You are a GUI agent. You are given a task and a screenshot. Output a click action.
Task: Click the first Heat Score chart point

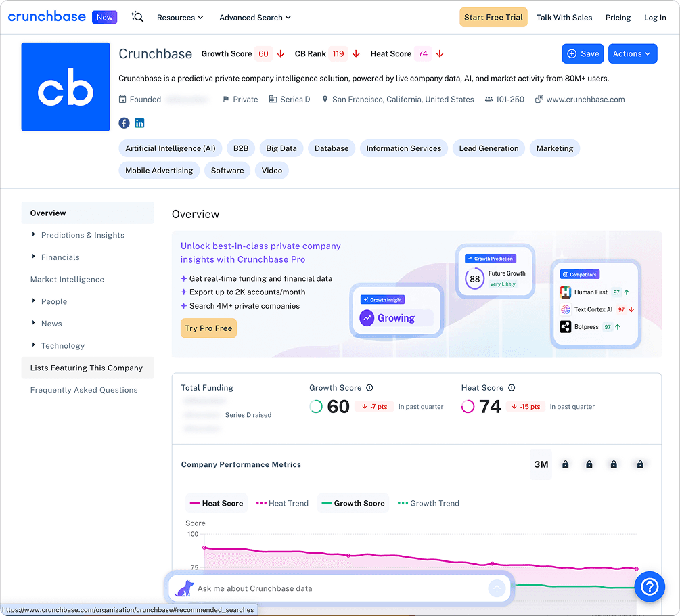pyautogui.click(x=204, y=548)
